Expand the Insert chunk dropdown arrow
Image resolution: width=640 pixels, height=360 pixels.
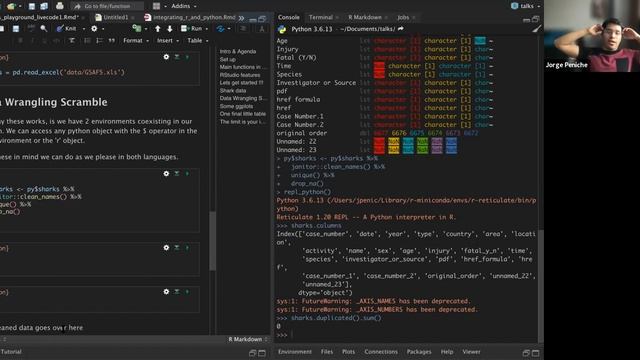coord(146,29)
